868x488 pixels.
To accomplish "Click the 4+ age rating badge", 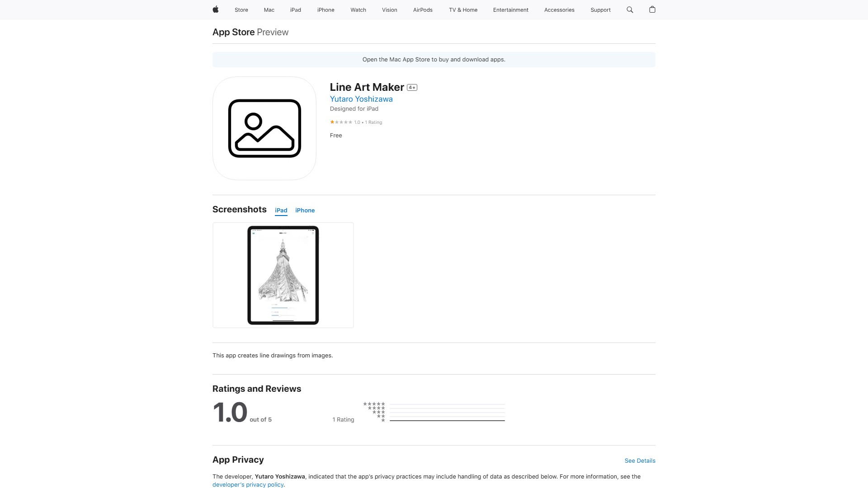I will 412,87.
